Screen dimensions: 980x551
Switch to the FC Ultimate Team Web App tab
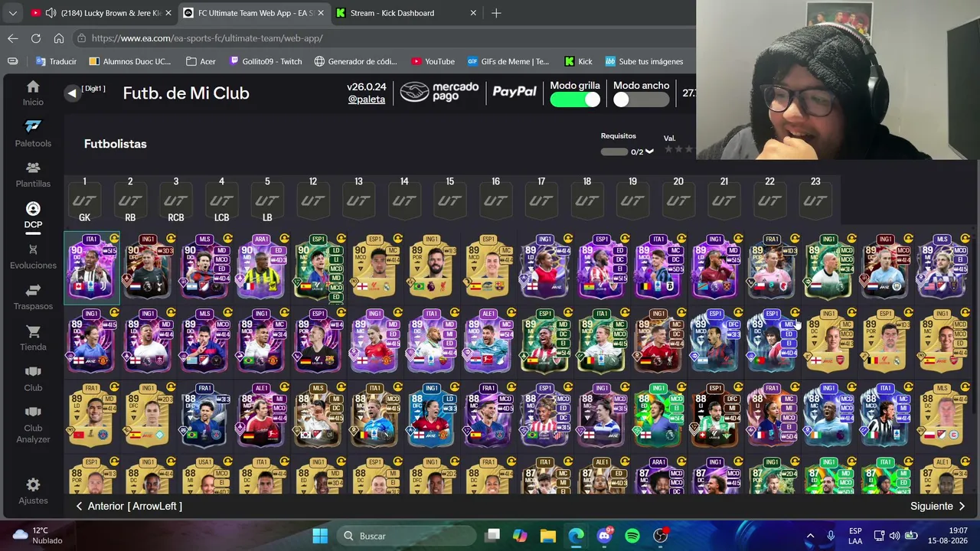pos(254,13)
